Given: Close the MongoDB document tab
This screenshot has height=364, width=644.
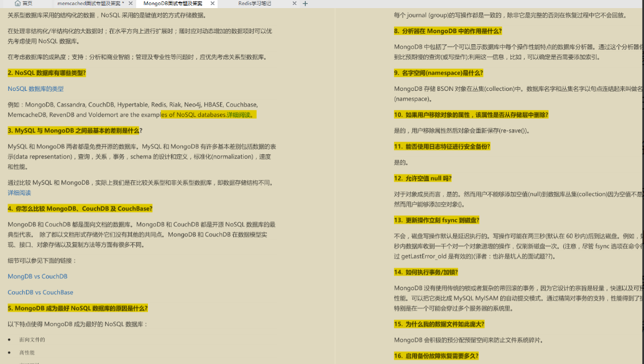Looking at the screenshot, I should click(x=213, y=3).
